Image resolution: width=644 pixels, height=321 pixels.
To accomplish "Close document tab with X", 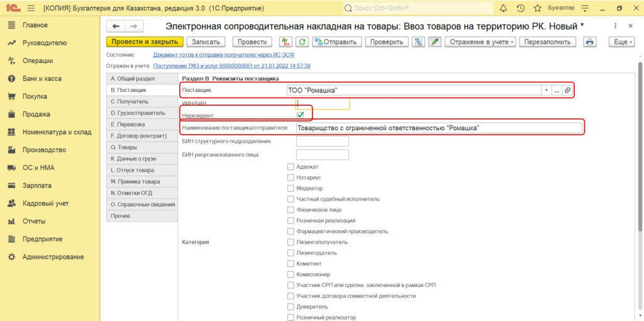I will click(x=630, y=26).
